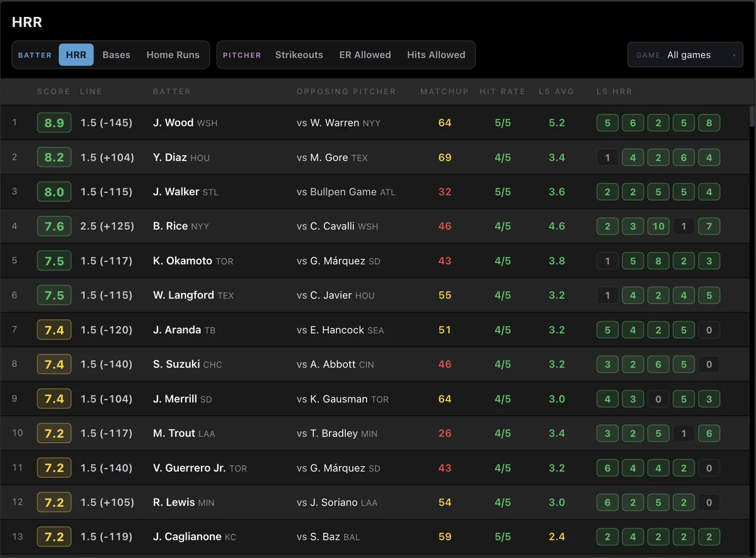
Task: Sort by the LINE column header
Action: tap(91, 91)
